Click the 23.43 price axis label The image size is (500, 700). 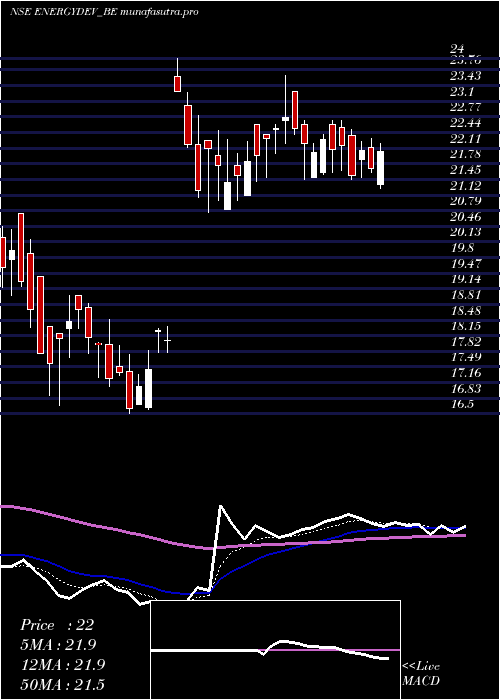[x=466, y=76]
